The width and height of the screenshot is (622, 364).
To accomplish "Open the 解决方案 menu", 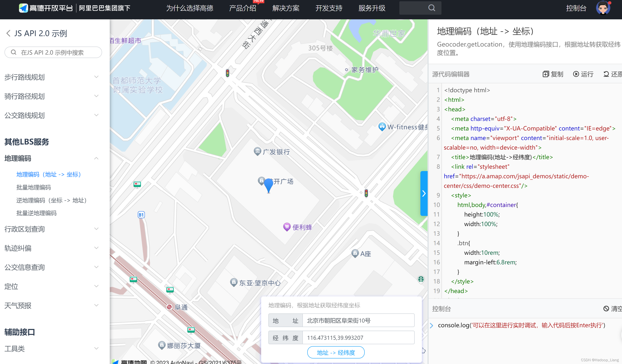I will coord(286,8).
